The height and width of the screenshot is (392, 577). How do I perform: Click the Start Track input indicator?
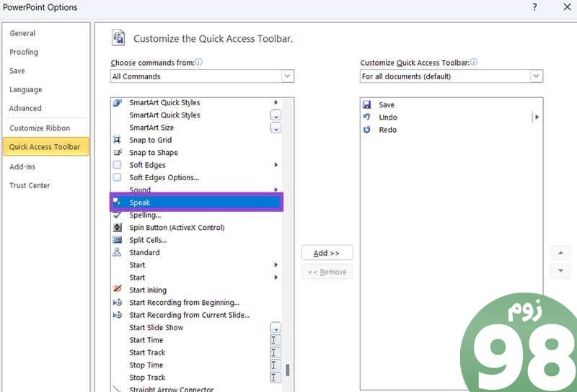pyautogui.click(x=276, y=352)
